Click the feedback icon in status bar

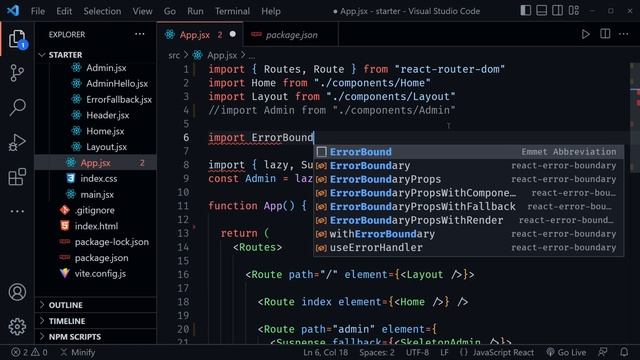pyautogui.click(x=602, y=352)
